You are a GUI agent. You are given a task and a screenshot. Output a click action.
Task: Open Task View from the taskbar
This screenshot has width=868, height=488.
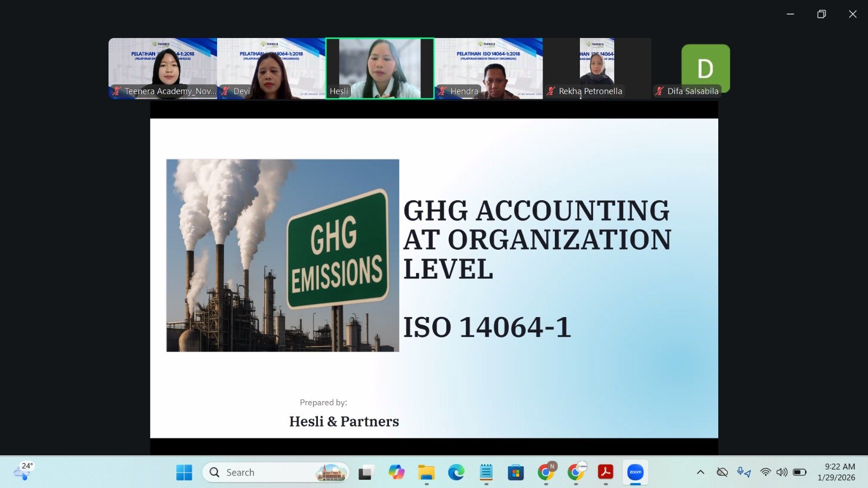tap(366, 472)
